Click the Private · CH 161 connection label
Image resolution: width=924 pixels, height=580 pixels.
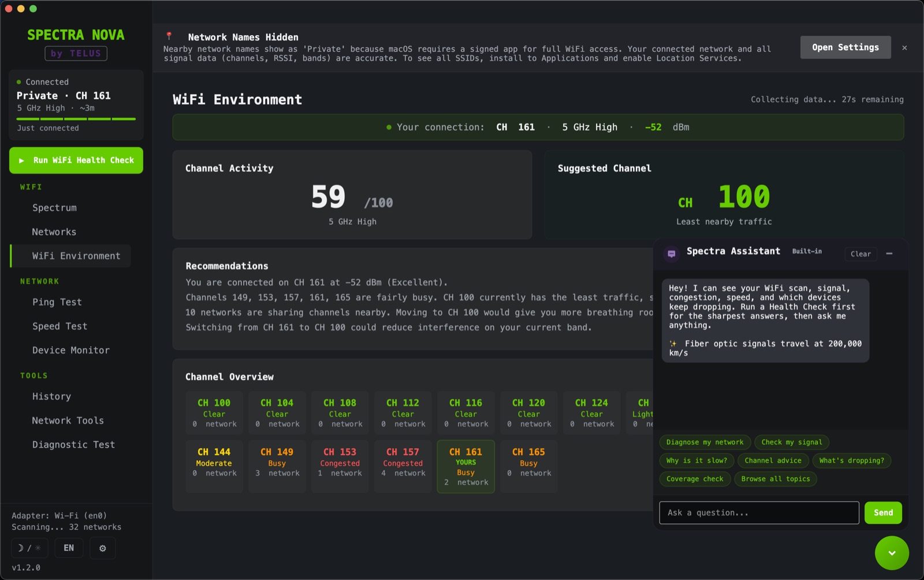coord(64,96)
